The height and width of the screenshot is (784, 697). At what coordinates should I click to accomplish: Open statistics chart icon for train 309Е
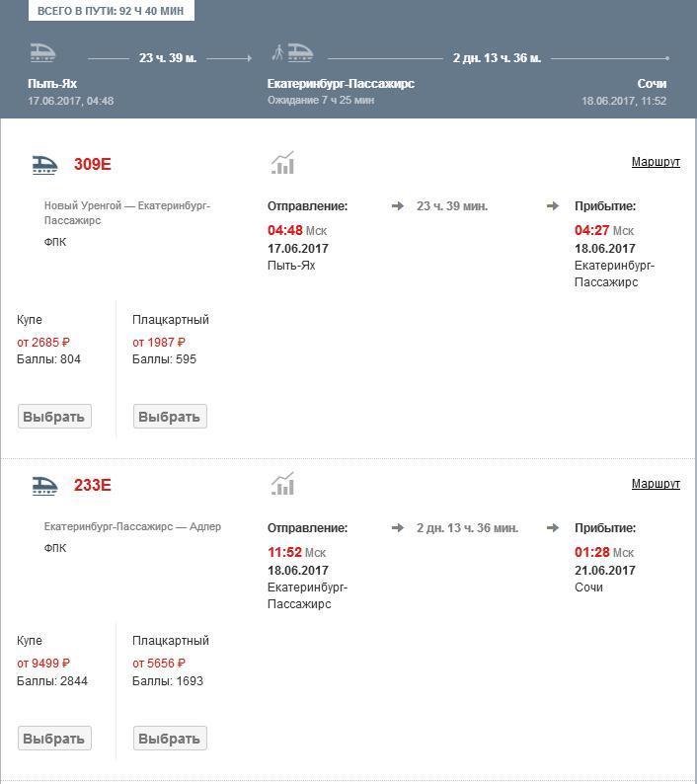click(283, 164)
